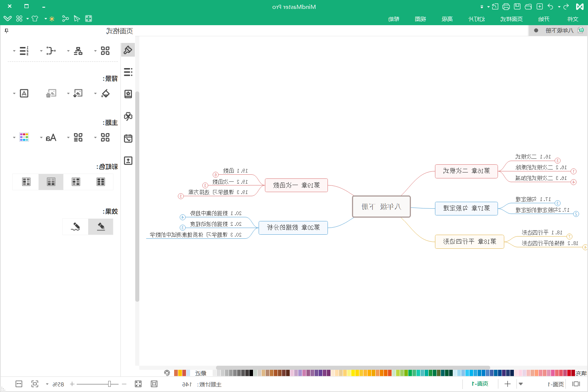
Task: Toggle the pin on 页面格式 panel
Action: [x=6, y=31]
